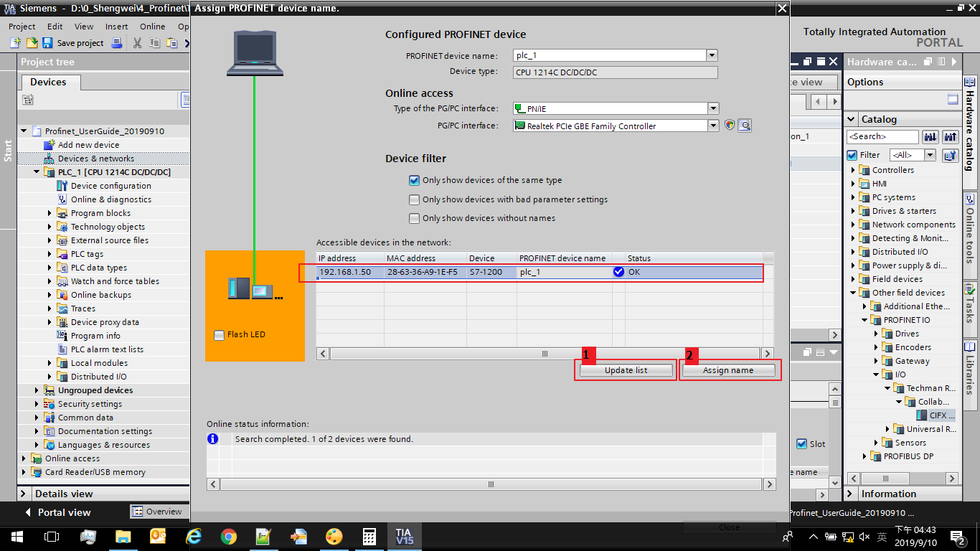Select Online & diagnostics in project tree

click(x=111, y=199)
